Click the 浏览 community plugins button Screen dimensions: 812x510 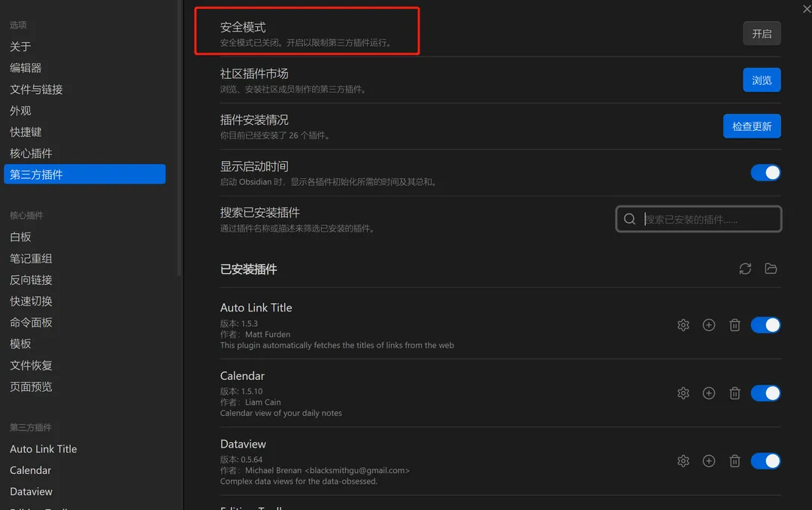click(x=762, y=80)
